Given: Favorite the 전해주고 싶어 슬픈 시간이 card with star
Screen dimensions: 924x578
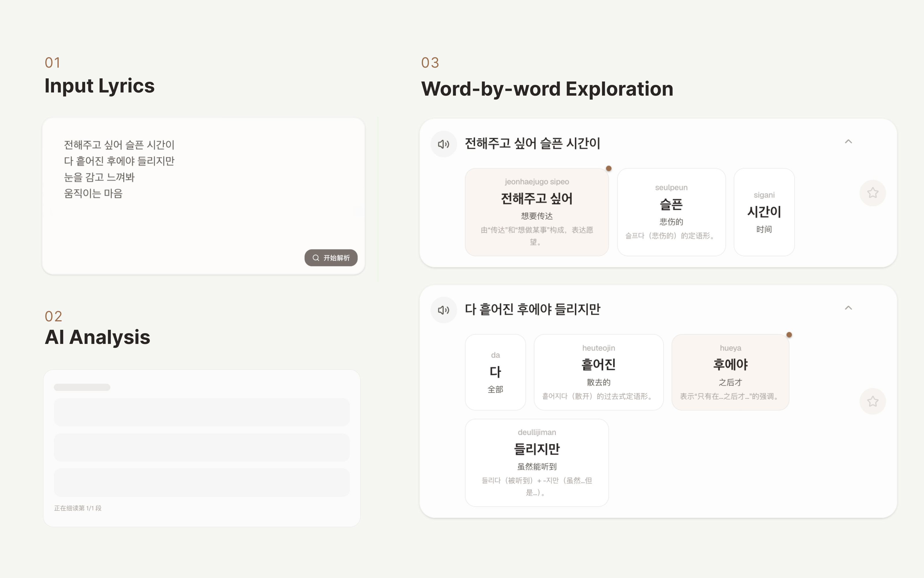Looking at the screenshot, I should (x=872, y=193).
